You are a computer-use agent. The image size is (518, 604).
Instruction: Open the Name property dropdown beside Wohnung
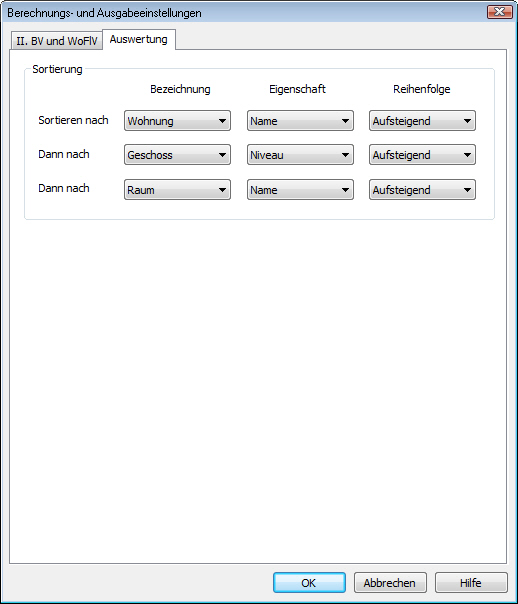pyautogui.click(x=300, y=121)
